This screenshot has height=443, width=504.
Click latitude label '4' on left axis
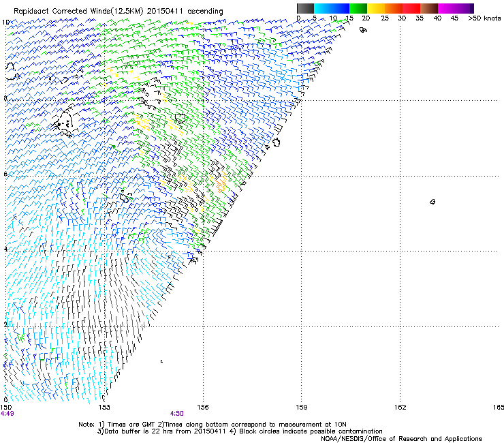pyautogui.click(x=5, y=249)
